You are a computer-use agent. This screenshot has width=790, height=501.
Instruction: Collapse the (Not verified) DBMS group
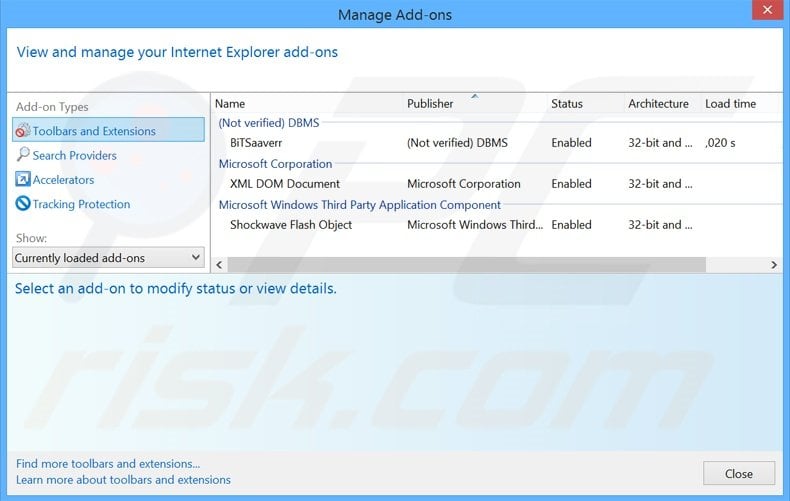[x=269, y=123]
